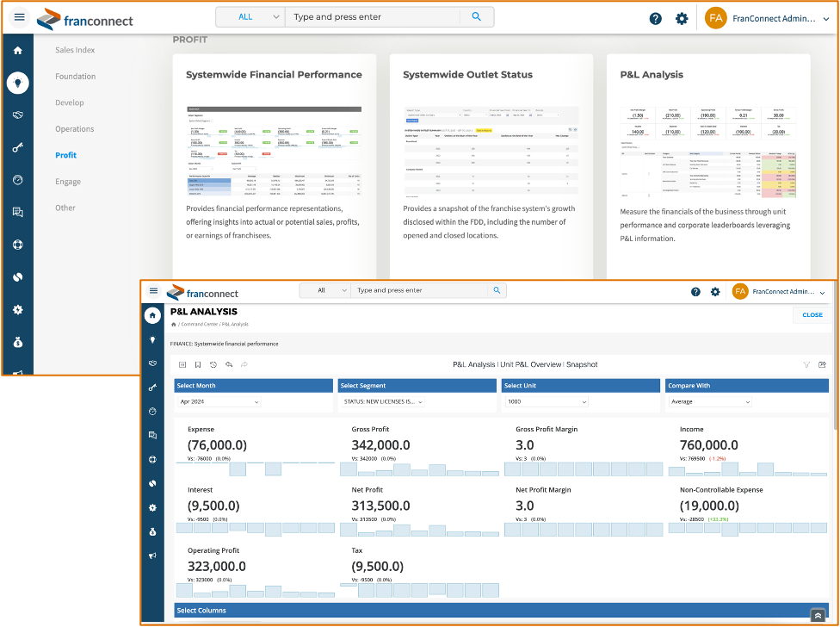Screen dimensions: 840x627
Task: Select Develop menu item
Action: click(70, 102)
